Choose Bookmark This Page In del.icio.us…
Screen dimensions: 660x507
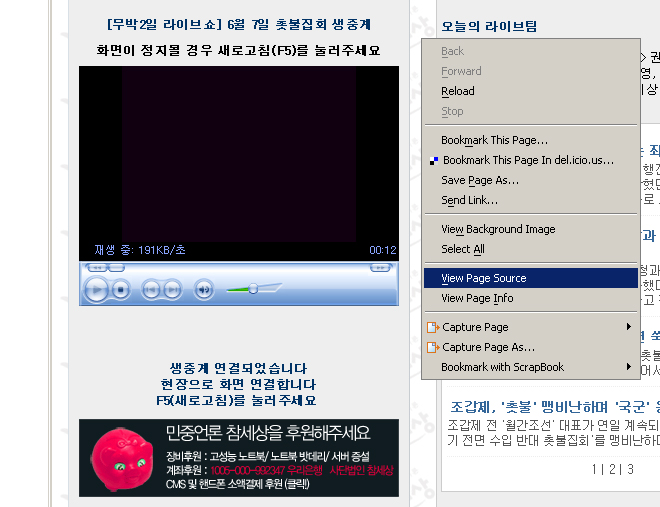pos(531,160)
